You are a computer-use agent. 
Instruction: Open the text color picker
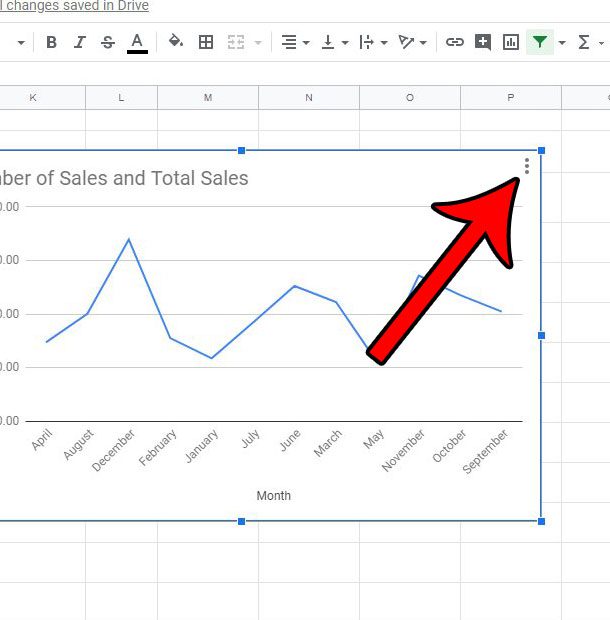pyautogui.click(x=137, y=42)
